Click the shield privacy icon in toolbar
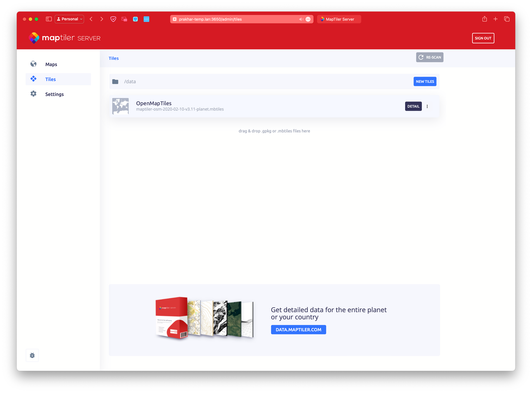This screenshot has width=532, height=393. click(x=113, y=19)
